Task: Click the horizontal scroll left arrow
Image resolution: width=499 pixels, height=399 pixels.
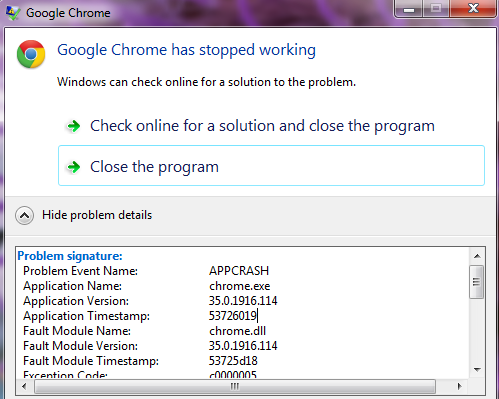Action: (24, 386)
